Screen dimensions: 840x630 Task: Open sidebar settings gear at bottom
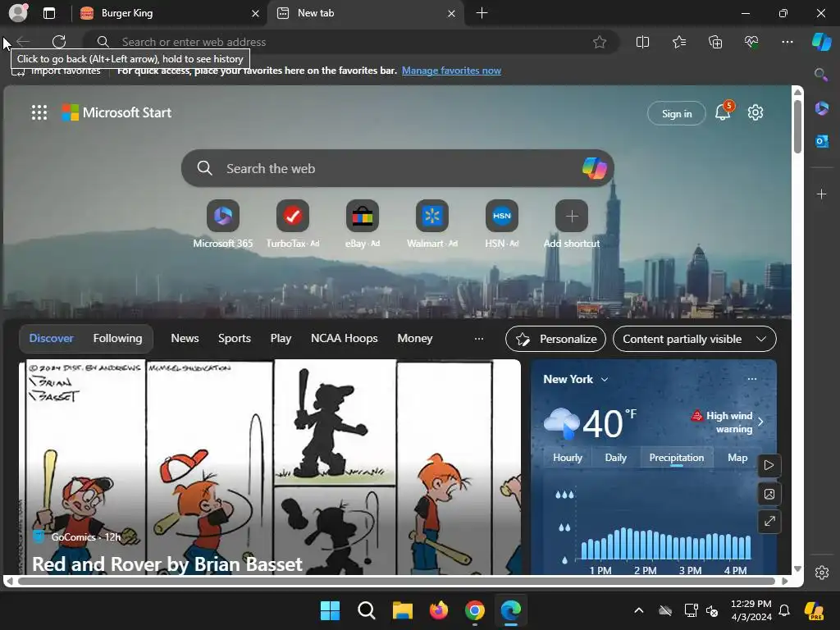pos(821,572)
